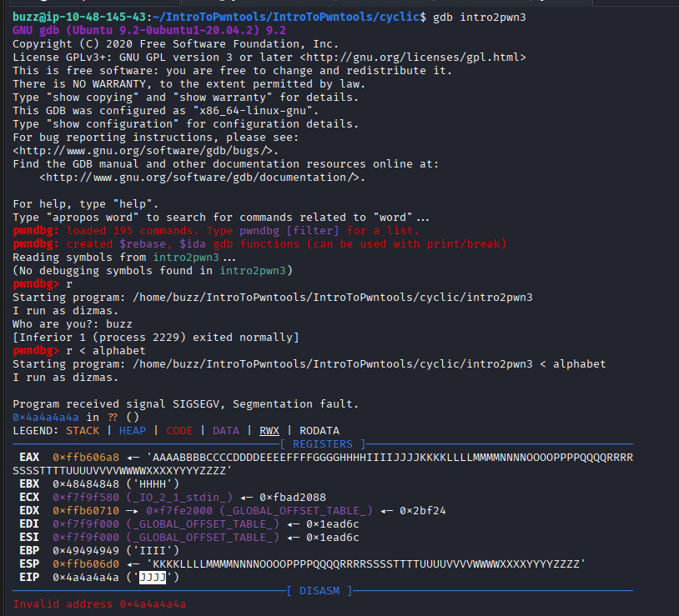The height and width of the screenshot is (616, 679).
Task: Click the RODATA legend entry
Action: pyautogui.click(x=319, y=431)
